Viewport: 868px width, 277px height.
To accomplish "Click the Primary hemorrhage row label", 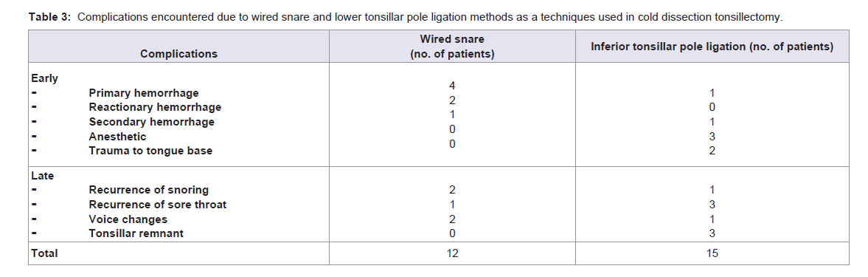I will pyautogui.click(x=143, y=93).
